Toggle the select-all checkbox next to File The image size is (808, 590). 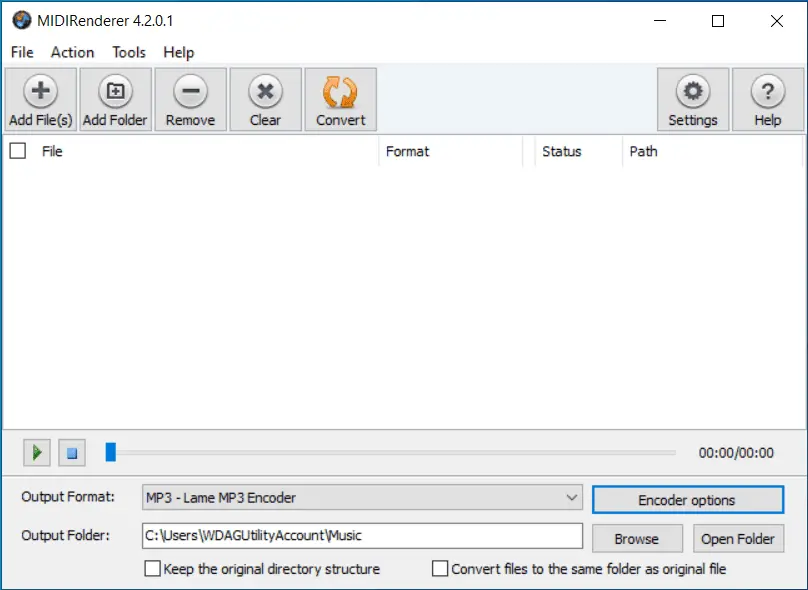(x=18, y=151)
